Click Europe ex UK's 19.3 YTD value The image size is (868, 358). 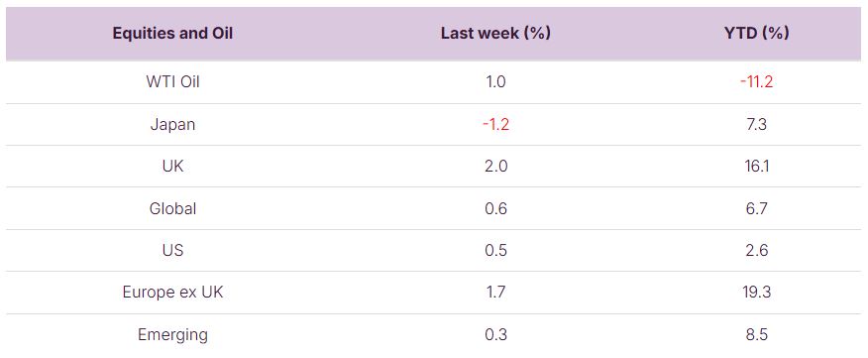coord(756,292)
